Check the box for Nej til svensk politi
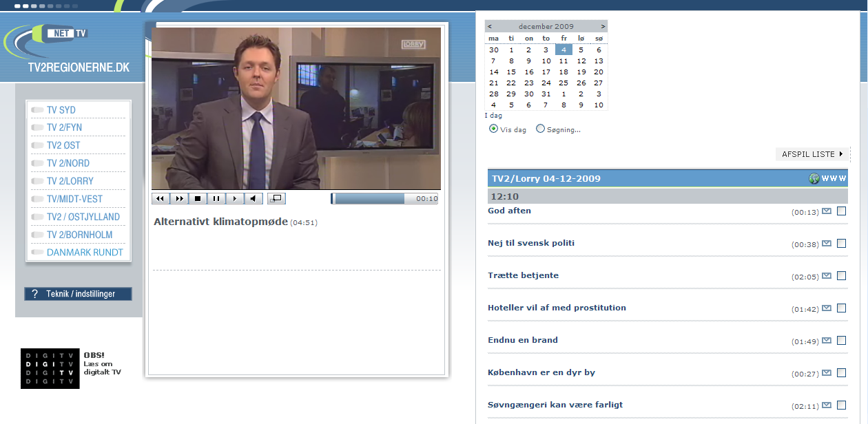 coord(841,244)
